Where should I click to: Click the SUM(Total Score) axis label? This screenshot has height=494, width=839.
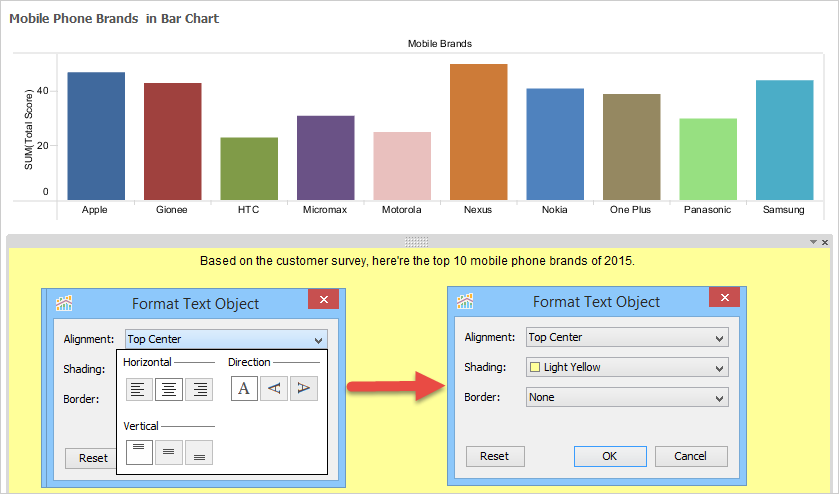29,130
